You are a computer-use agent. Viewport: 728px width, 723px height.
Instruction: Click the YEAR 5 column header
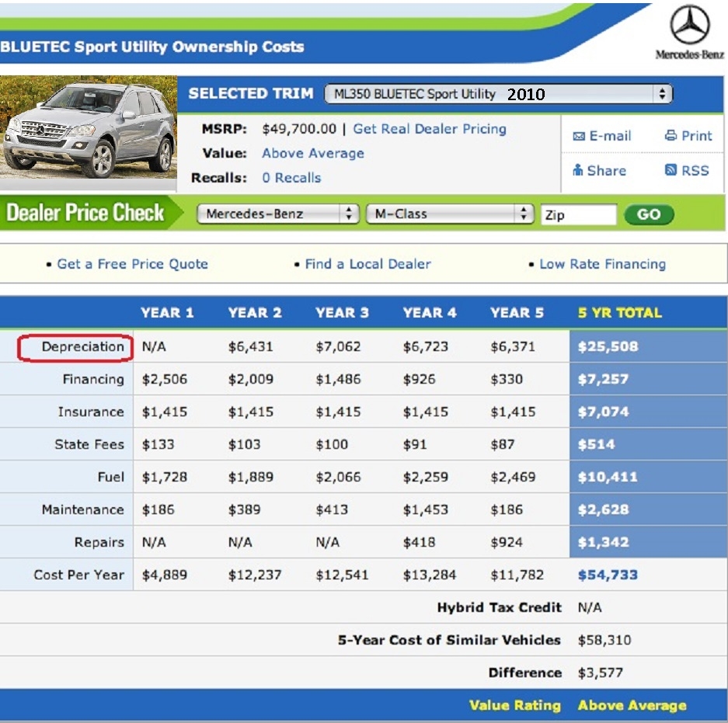[x=517, y=312]
